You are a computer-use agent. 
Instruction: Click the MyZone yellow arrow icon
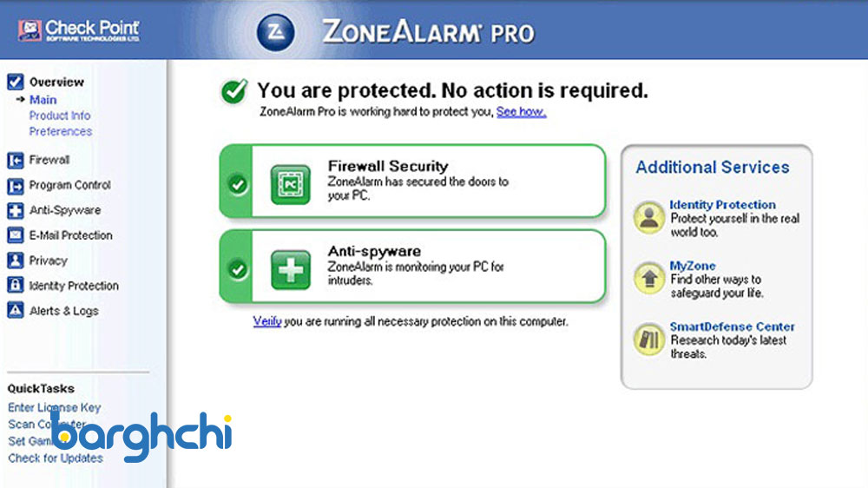pos(648,278)
